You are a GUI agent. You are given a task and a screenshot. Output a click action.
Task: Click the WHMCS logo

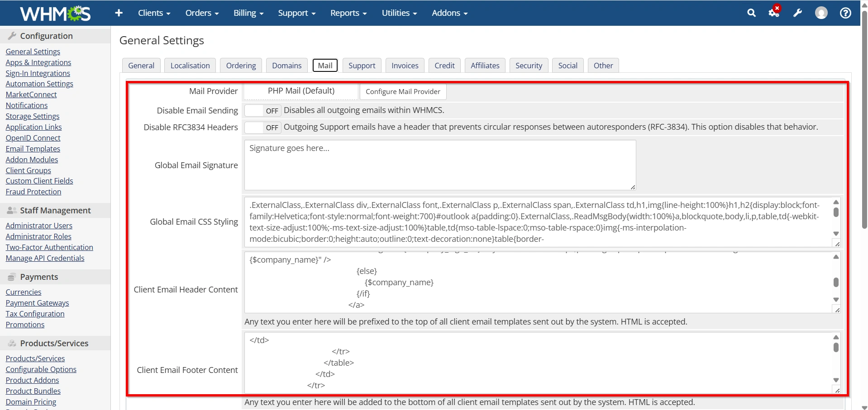pyautogui.click(x=55, y=13)
